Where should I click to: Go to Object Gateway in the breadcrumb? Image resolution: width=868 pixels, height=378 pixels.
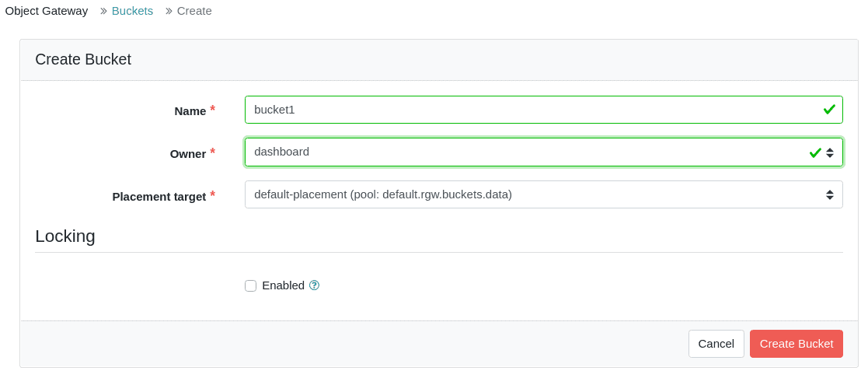(x=47, y=11)
